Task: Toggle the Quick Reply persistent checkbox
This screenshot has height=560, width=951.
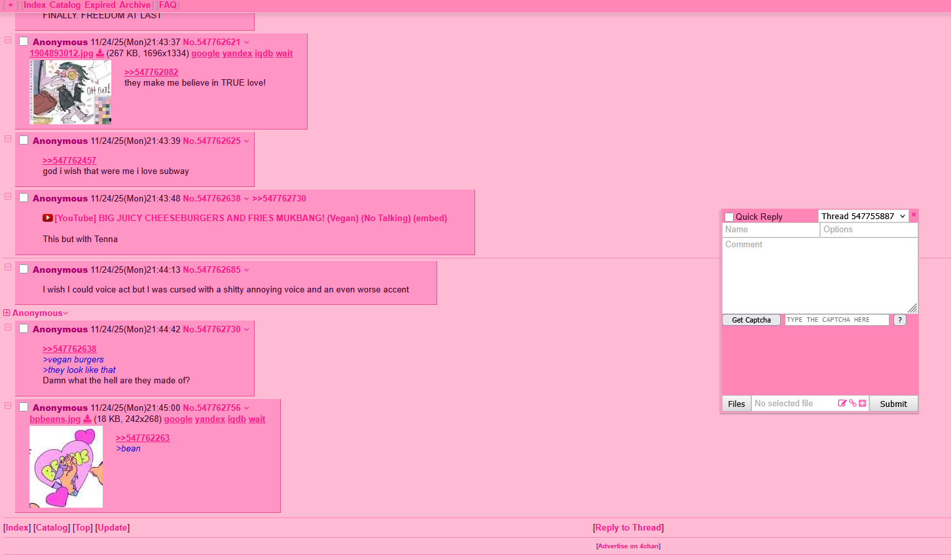Action: [729, 217]
